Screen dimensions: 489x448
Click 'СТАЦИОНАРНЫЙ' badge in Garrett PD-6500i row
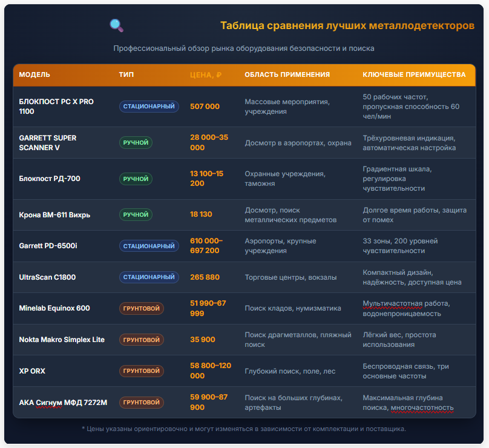tap(149, 246)
